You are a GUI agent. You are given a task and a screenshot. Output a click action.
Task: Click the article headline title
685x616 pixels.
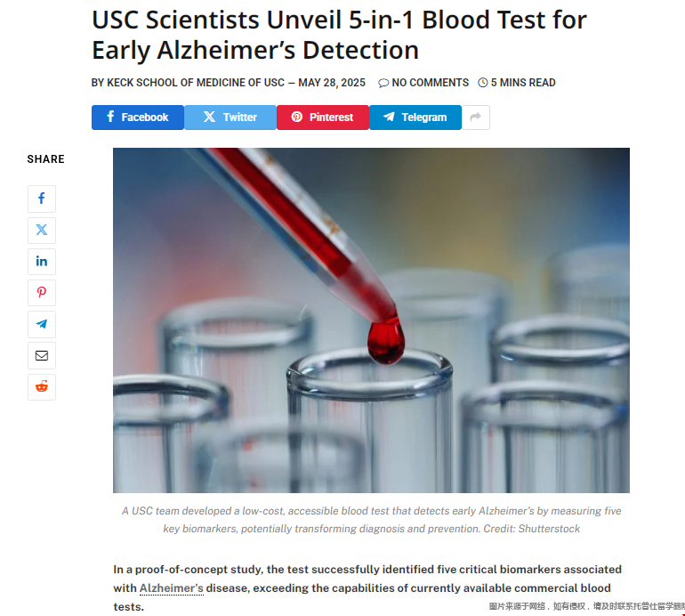(339, 34)
